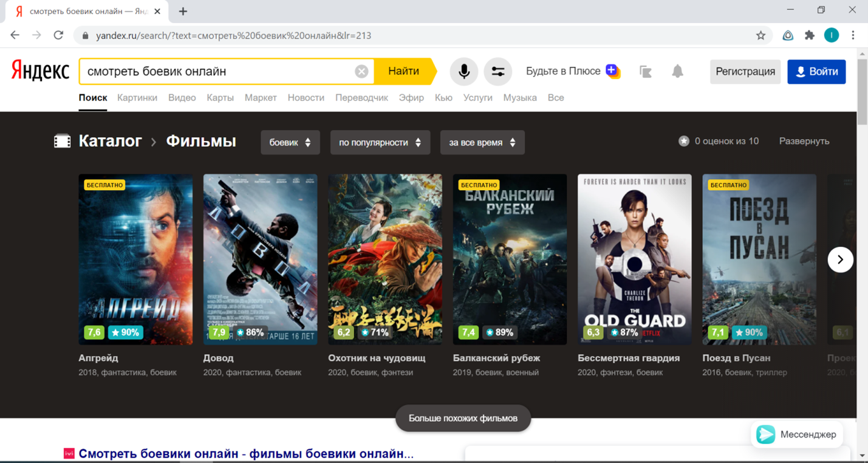The width and height of the screenshot is (868, 463).
Task: Click the 'Регистрация' button
Action: (745, 72)
